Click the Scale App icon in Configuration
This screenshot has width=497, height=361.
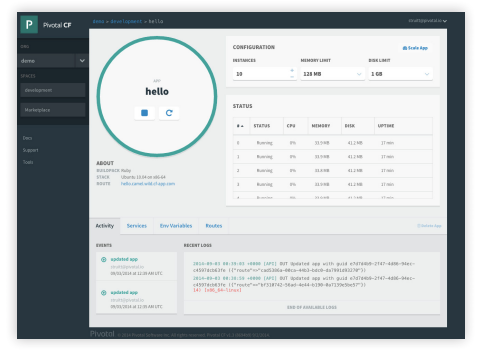[x=405, y=48]
